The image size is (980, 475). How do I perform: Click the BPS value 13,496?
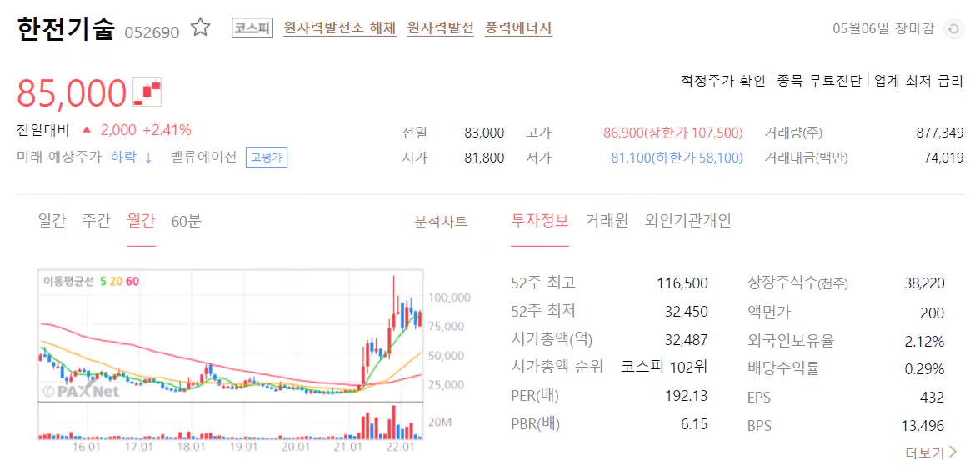point(922,427)
